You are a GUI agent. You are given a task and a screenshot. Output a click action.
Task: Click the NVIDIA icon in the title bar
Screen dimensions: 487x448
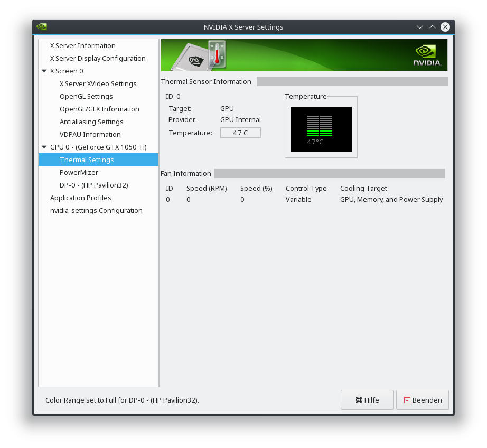tap(42, 27)
